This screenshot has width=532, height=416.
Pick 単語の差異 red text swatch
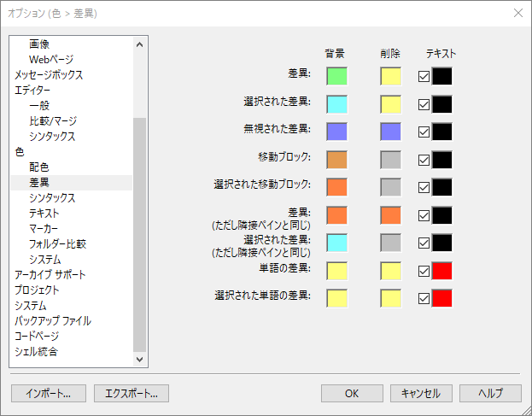[x=441, y=271]
